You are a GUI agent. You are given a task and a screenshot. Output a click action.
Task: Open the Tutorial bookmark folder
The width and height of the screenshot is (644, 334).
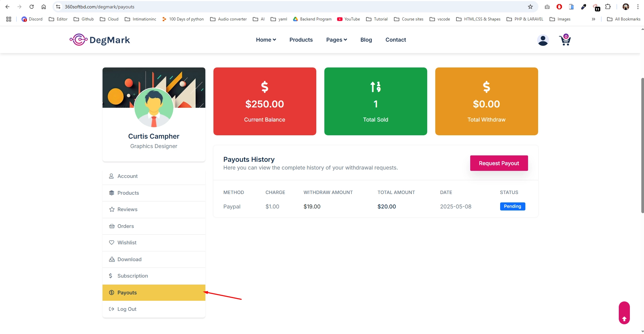[377, 19]
